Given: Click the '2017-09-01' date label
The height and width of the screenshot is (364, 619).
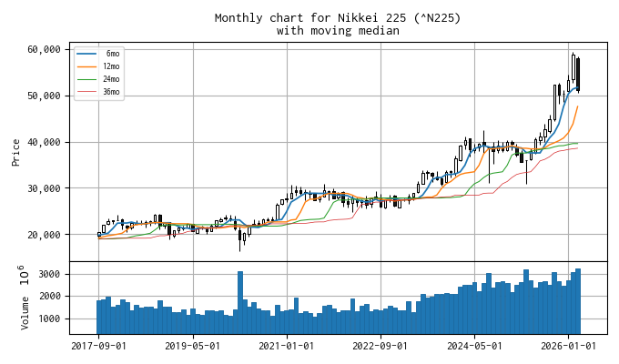Looking at the screenshot, I should point(98,346).
